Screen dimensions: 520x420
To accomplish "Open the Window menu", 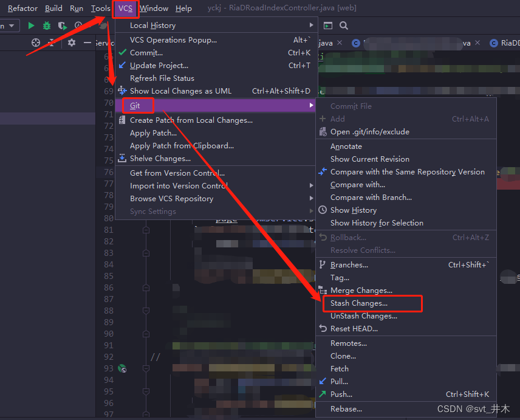I will [154, 9].
